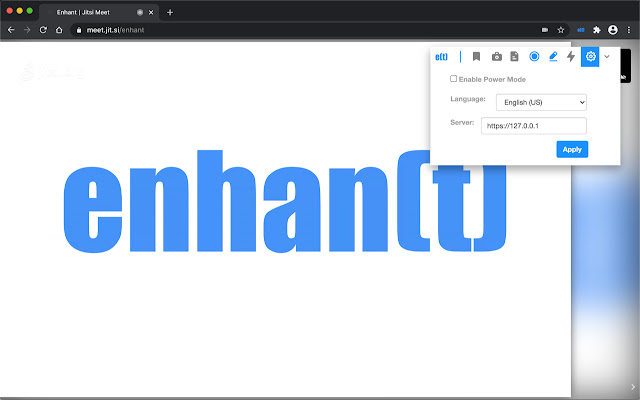
Task: Open the Extensions puzzle piece menu
Action: pos(597,30)
